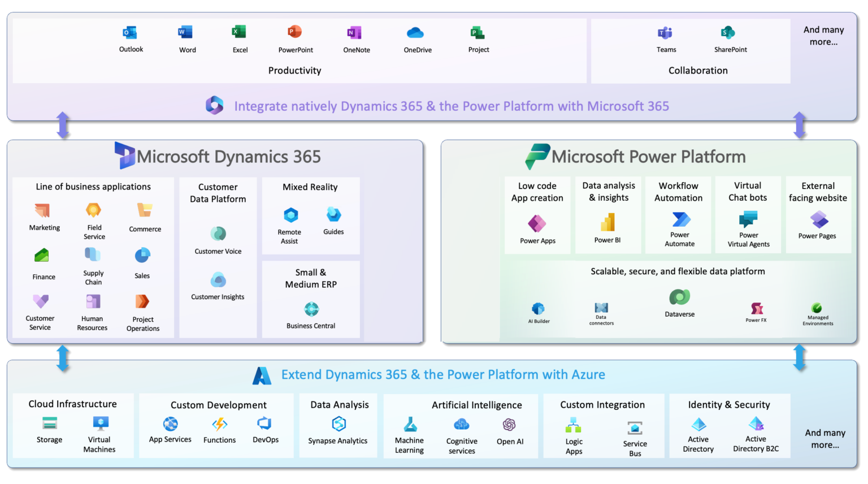Click the Active Directory B2C icon
The width and height of the screenshot is (868, 484).
[756, 423]
